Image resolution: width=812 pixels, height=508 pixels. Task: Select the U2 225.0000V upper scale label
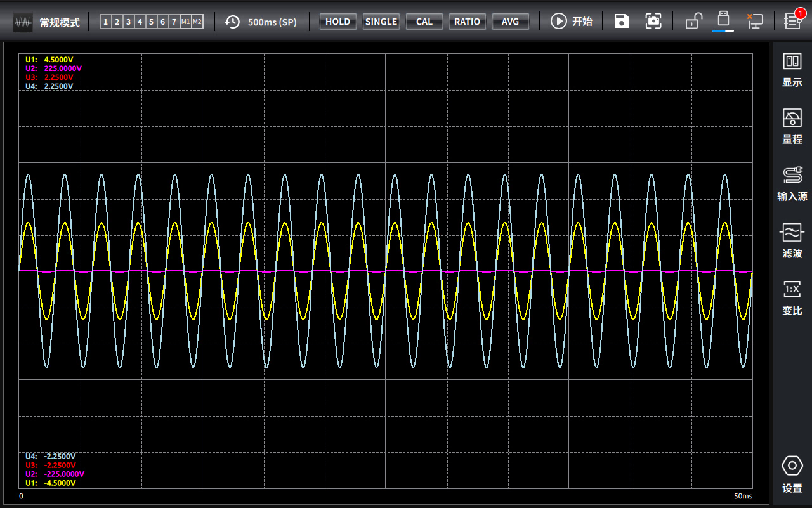point(53,68)
